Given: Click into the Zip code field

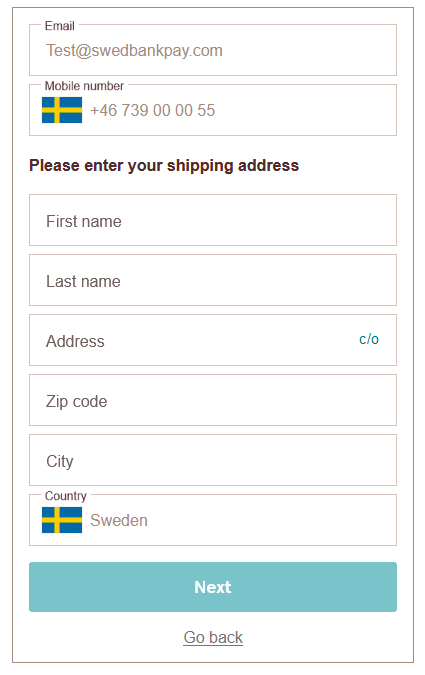Looking at the screenshot, I should [213, 400].
